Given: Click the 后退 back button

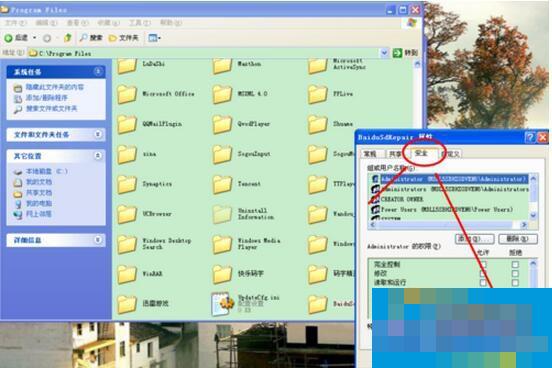Looking at the screenshot, I should pyautogui.click(x=17, y=38).
